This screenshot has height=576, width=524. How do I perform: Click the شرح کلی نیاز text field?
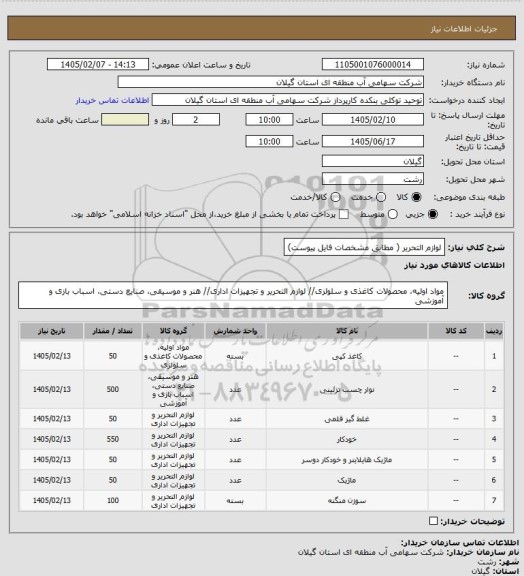tap(364, 247)
